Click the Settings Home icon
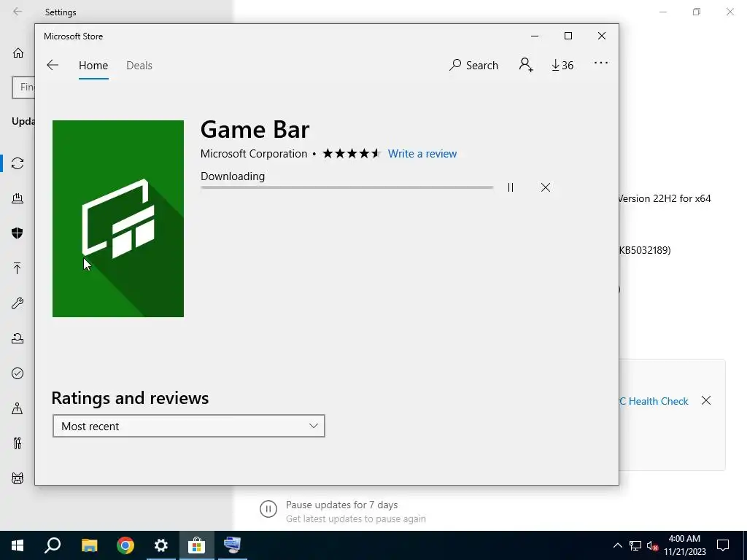The image size is (747, 560). [18, 52]
